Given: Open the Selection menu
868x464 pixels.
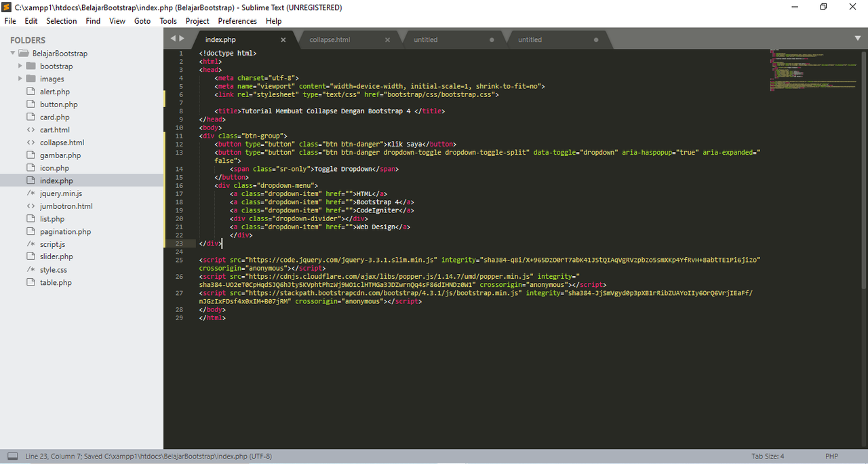Looking at the screenshot, I should tap(62, 21).
